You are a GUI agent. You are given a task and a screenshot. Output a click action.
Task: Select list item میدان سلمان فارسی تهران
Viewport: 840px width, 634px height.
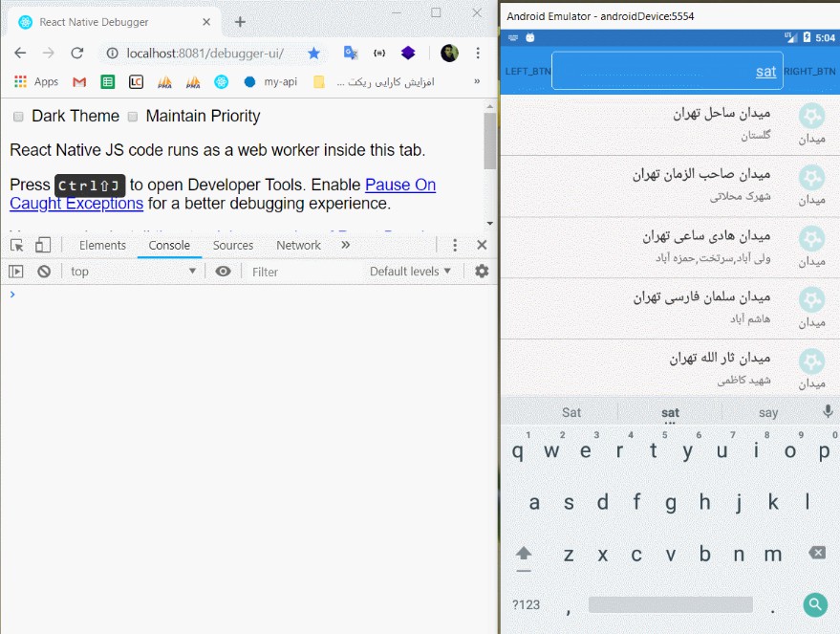(670, 308)
